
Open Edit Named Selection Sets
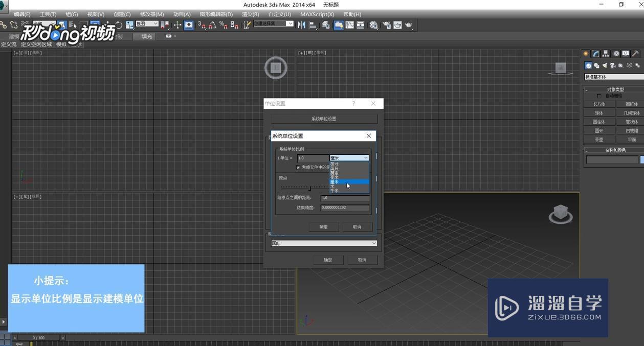(x=247, y=25)
